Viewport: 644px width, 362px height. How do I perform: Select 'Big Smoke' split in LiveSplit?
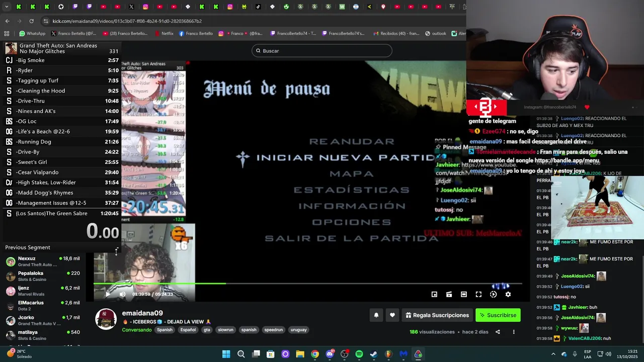point(62,60)
